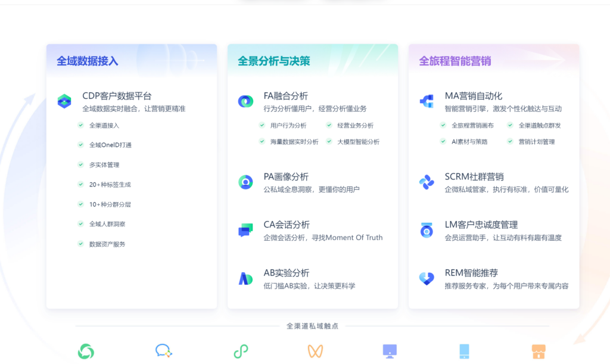Click the AB实验分析 icon

pyautogui.click(x=245, y=278)
